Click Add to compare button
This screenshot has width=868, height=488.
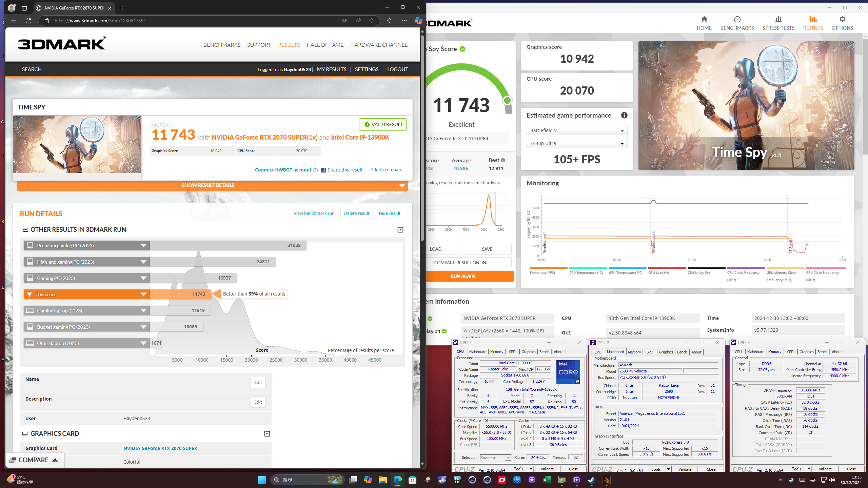386,169
